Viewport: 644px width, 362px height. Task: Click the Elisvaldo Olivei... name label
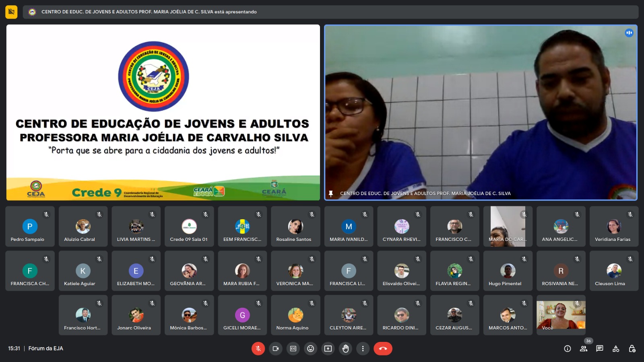coord(401,284)
